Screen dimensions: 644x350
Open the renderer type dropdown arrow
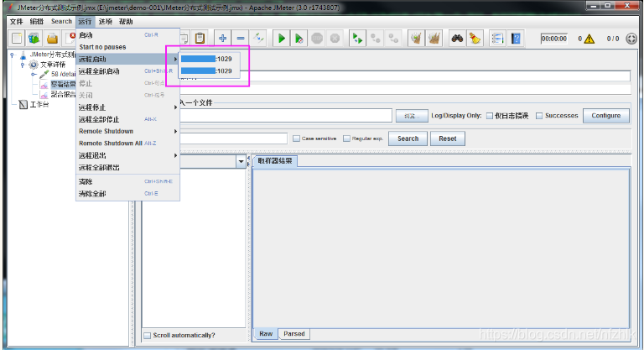click(x=241, y=162)
